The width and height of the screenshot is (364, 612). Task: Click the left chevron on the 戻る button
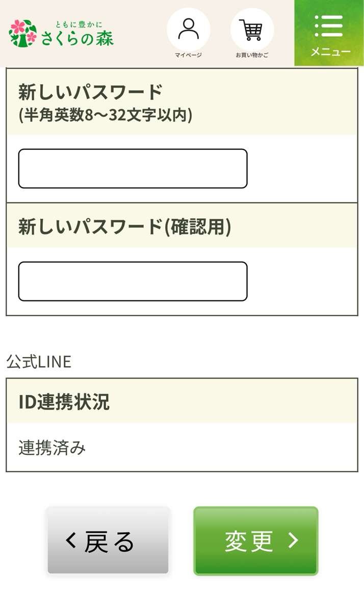(x=71, y=541)
